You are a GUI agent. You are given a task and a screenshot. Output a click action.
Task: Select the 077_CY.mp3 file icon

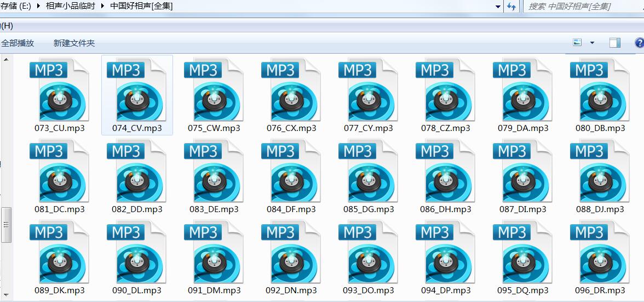click(x=368, y=89)
